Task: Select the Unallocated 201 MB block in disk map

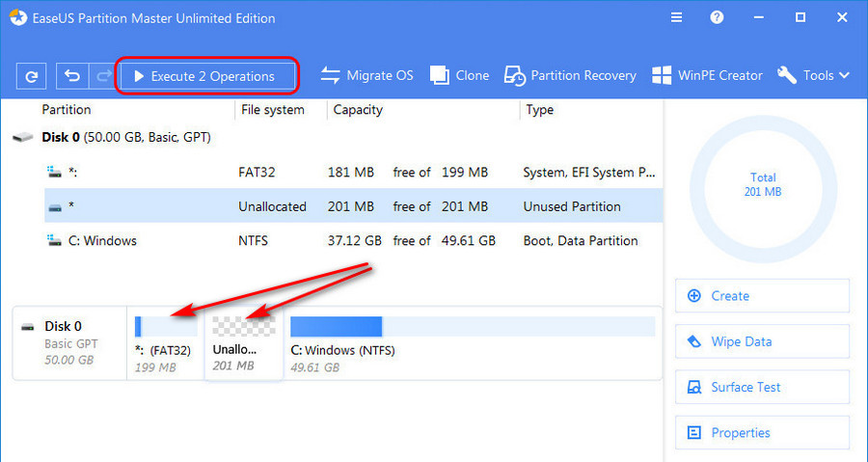Action: pyautogui.click(x=244, y=343)
